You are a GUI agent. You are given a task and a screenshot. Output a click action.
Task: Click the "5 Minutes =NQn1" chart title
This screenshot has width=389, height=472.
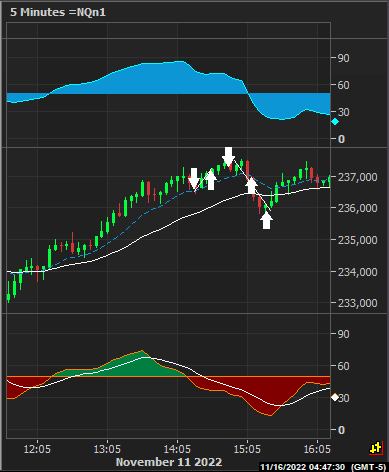[58, 12]
